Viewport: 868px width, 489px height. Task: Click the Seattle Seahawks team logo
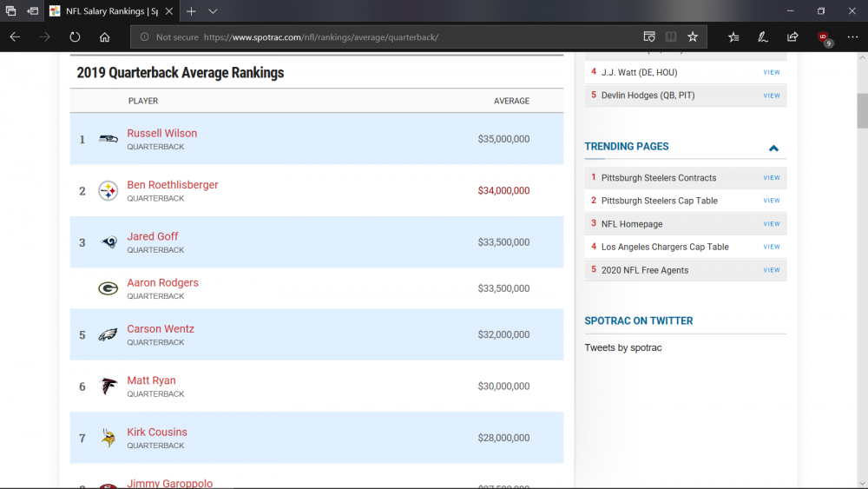(108, 138)
